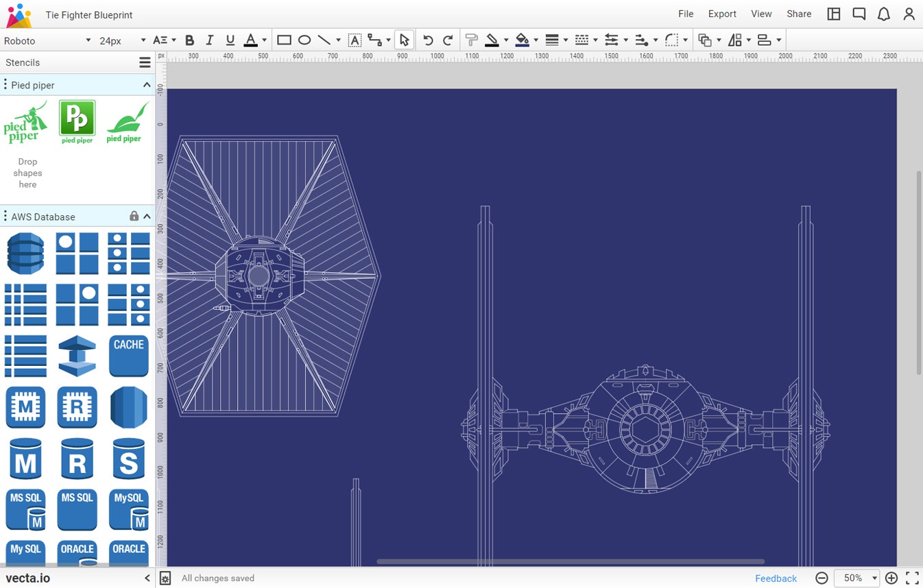Viewport: 923px width, 588px height.
Task: Open the notifications bell icon
Action: click(884, 14)
